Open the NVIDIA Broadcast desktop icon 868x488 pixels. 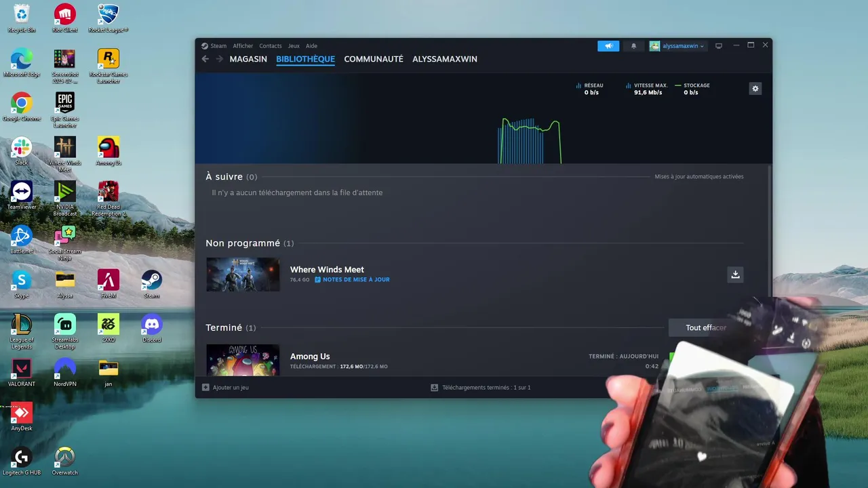(x=65, y=198)
